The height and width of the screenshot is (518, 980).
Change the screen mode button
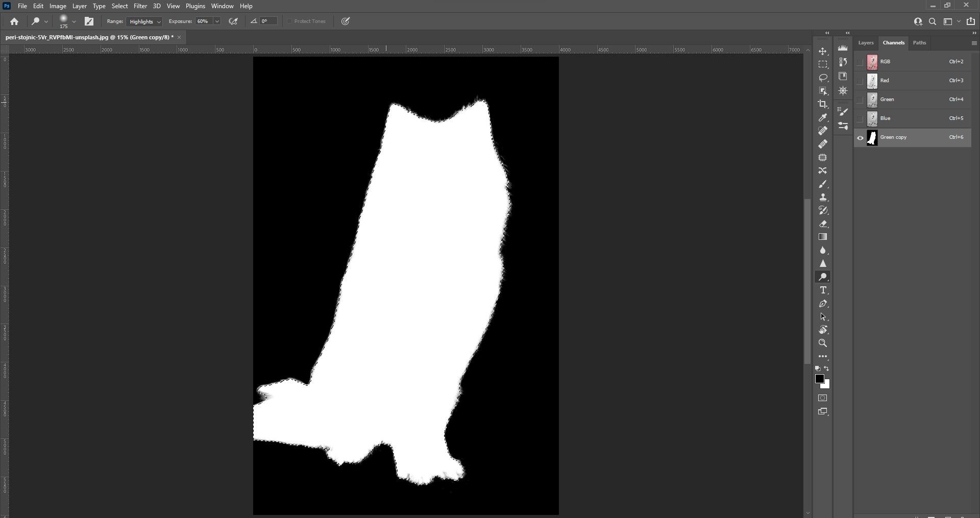click(x=823, y=411)
